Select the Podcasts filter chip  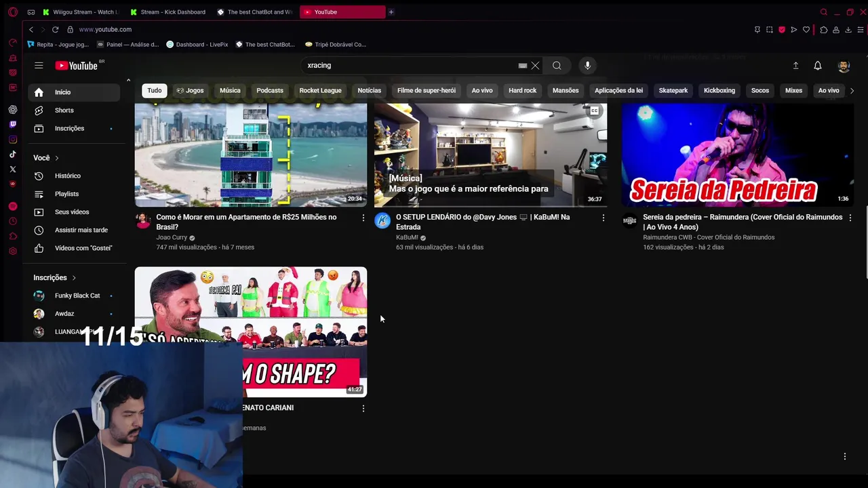270,91
